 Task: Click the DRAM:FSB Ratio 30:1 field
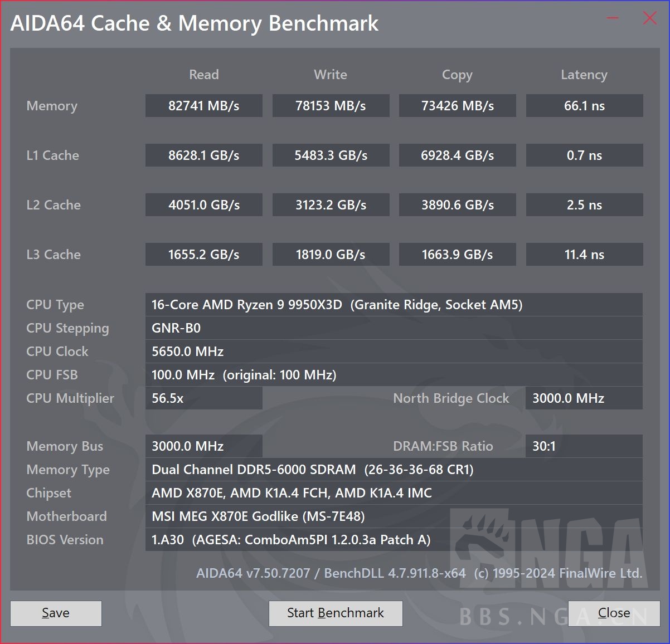coord(584,446)
